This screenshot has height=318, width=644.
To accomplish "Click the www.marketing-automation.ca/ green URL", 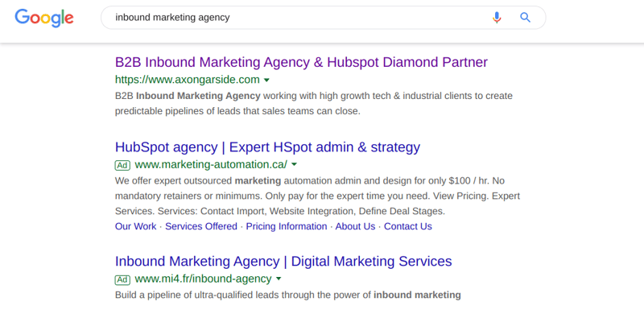I will 211,165.
